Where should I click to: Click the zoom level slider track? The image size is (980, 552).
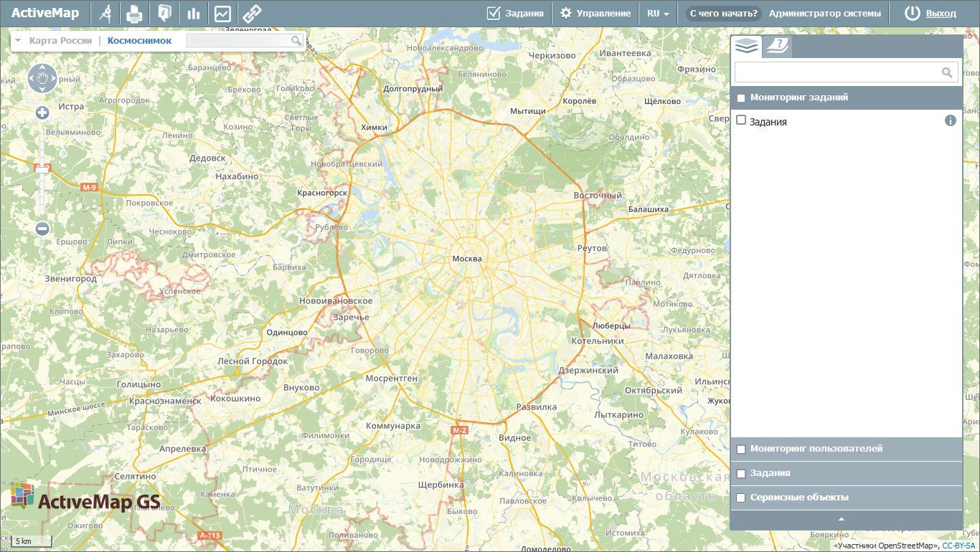42,194
